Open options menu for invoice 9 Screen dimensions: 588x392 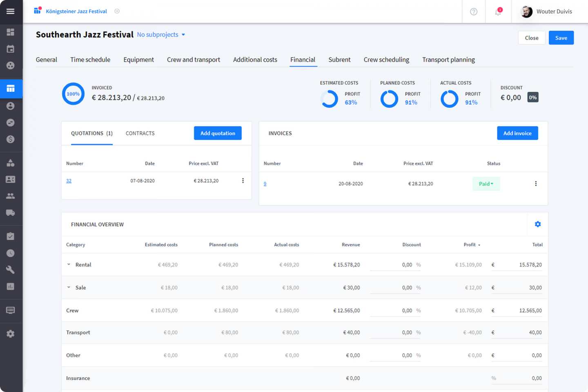pyautogui.click(x=536, y=183)
